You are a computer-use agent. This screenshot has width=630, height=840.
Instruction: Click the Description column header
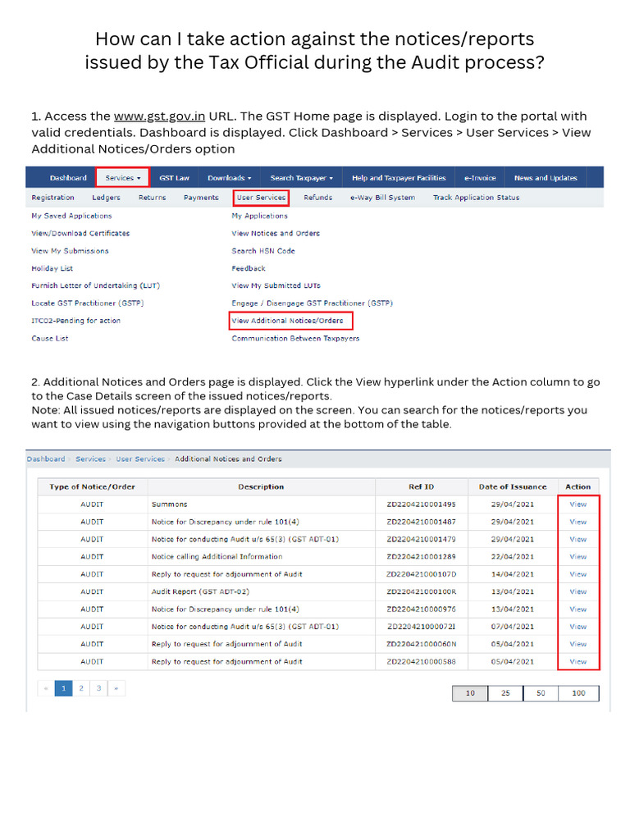click(261, 487)
